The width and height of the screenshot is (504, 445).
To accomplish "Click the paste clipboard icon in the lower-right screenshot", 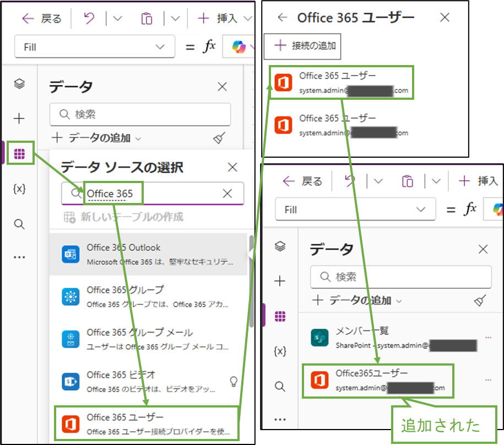I will click(x=407, y=181).
